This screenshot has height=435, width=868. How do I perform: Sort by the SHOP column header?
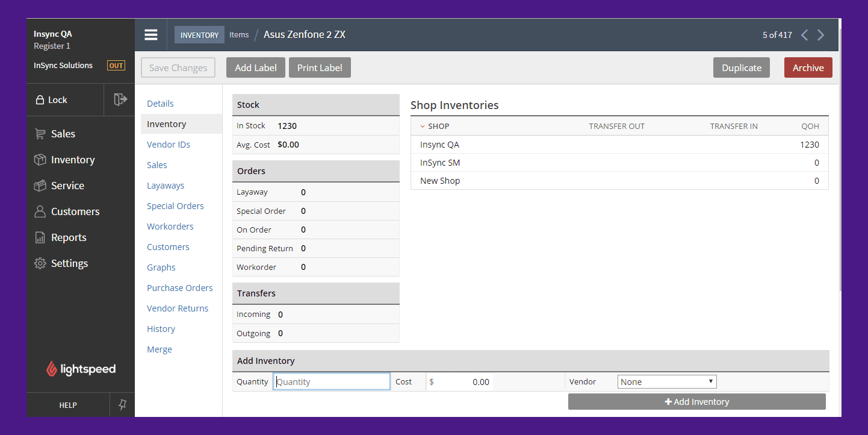tap(435, 126)
